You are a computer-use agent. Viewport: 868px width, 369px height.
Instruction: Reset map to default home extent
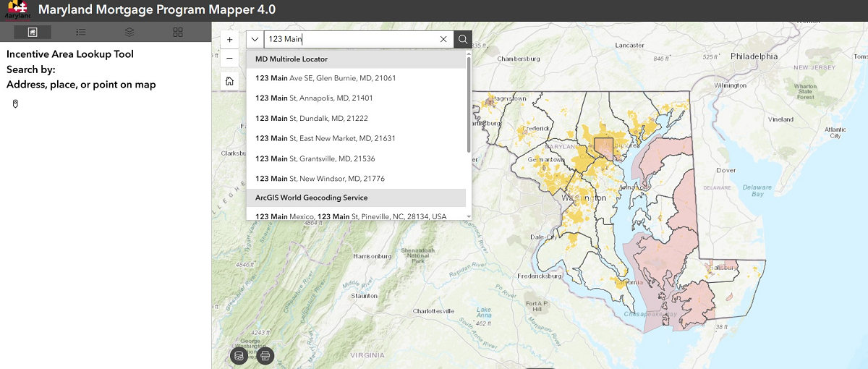point(229,81)
